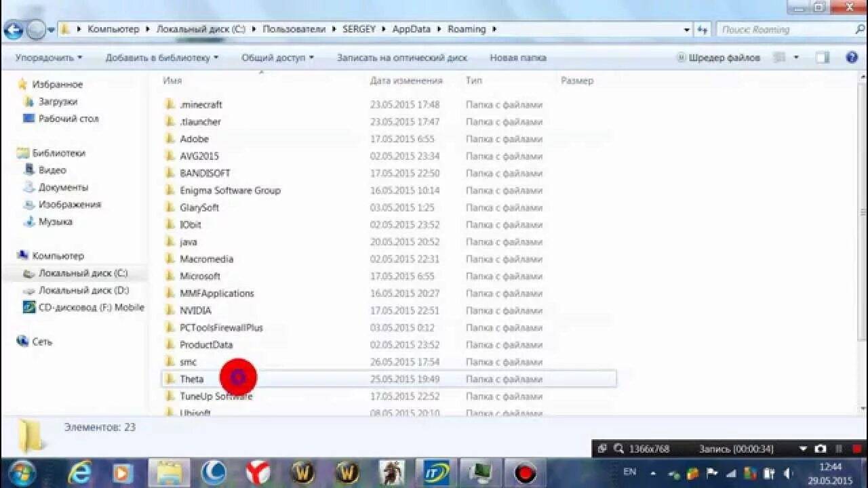Open Загрузки in the navigation pane
This screenshot has width=868, height=488.
click(50, 101)
